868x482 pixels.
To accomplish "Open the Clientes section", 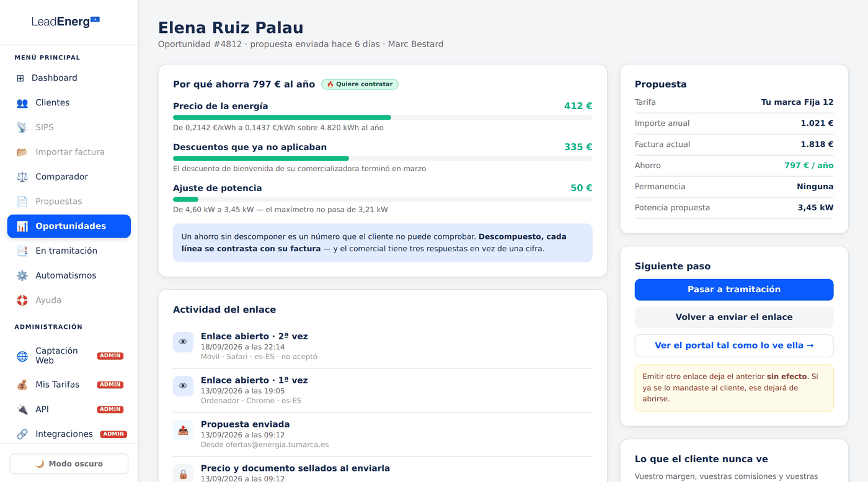I will coord(69,103).
